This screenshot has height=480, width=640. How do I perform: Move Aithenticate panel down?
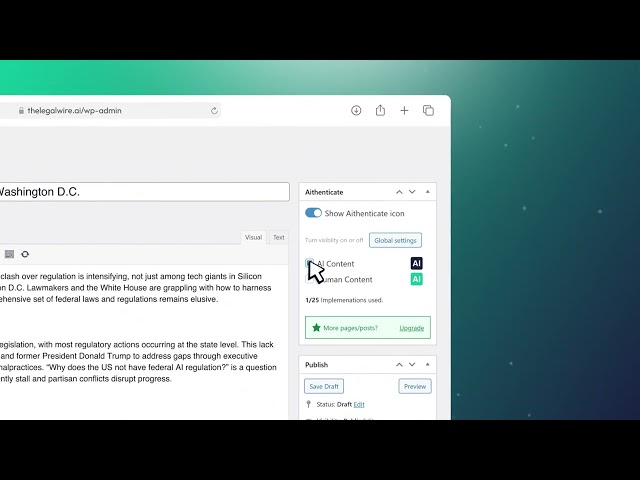[412, 192]
